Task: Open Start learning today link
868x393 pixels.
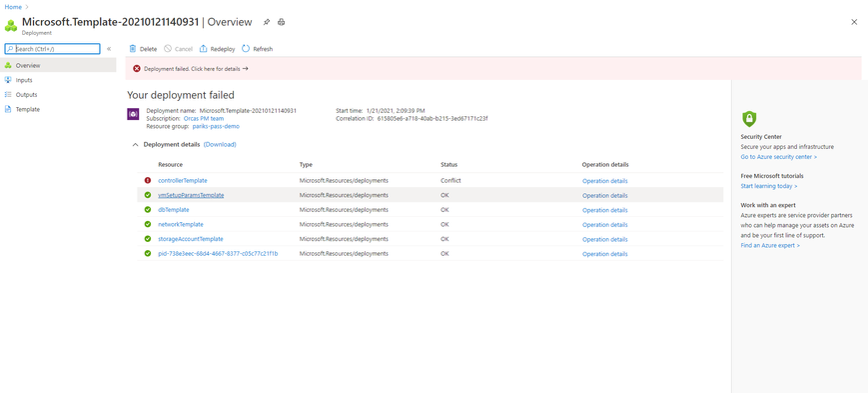Action: pos(769,186)
